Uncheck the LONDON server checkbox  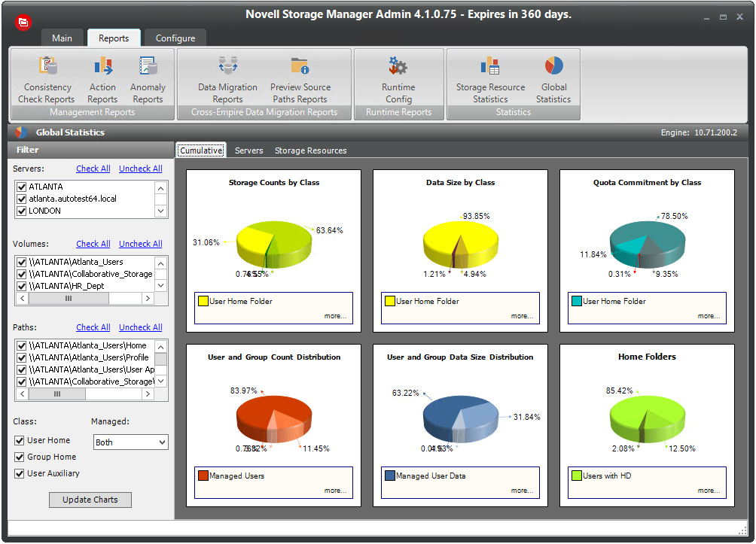pos(22,211)
